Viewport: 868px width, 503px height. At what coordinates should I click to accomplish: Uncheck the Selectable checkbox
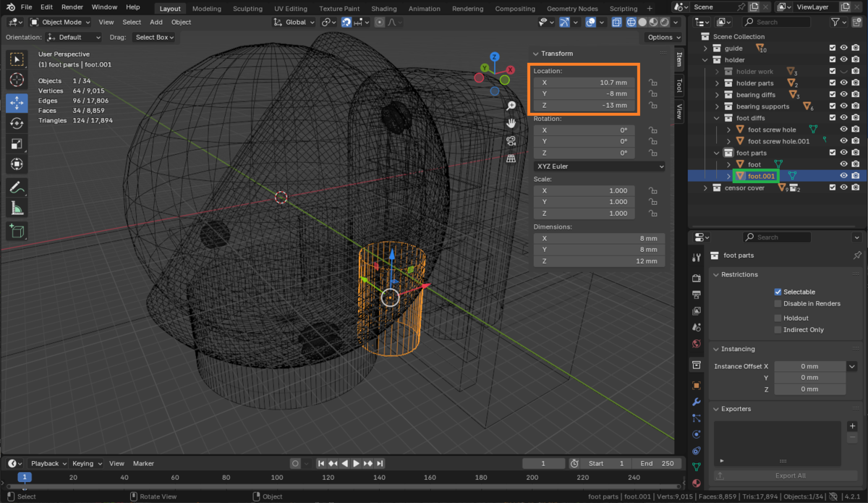tap(778, 292)
